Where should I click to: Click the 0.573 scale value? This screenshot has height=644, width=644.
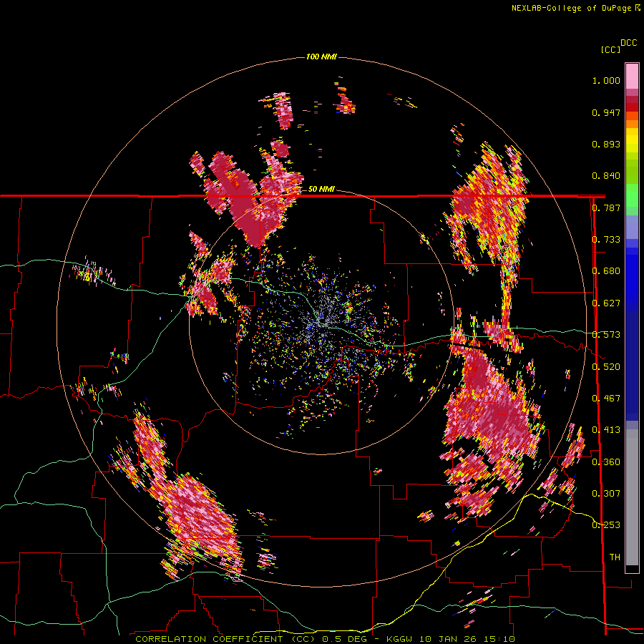(606, 335)
